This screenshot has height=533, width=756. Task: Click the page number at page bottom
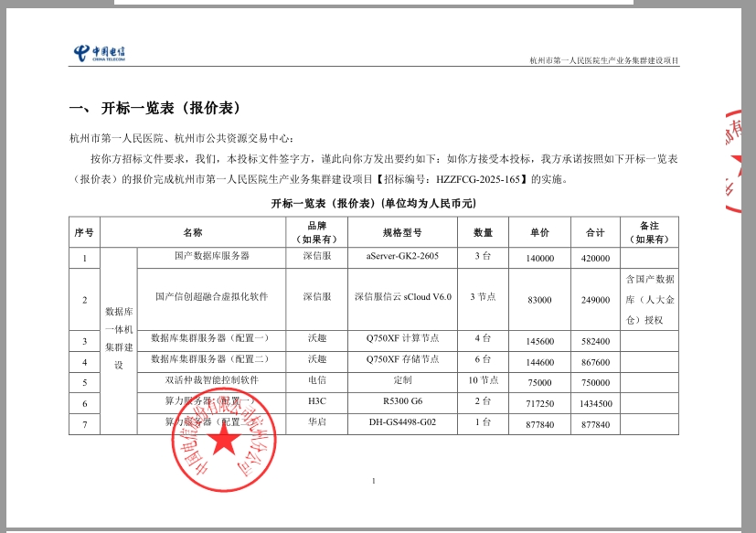tap(375, 480)
